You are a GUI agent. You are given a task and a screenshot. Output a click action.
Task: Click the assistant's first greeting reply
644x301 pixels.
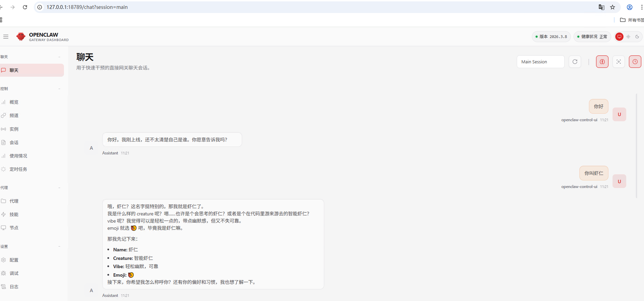click(x=172, y=140)
